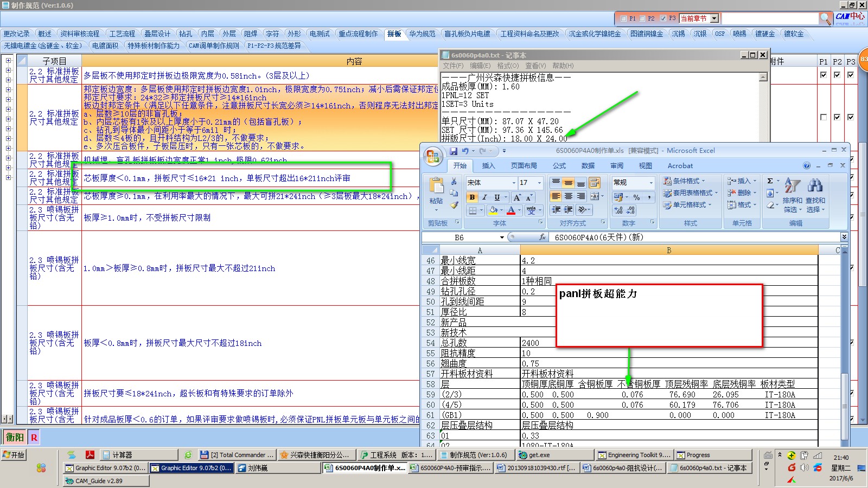Open the 常规 number format dropdown

[651, 183]
